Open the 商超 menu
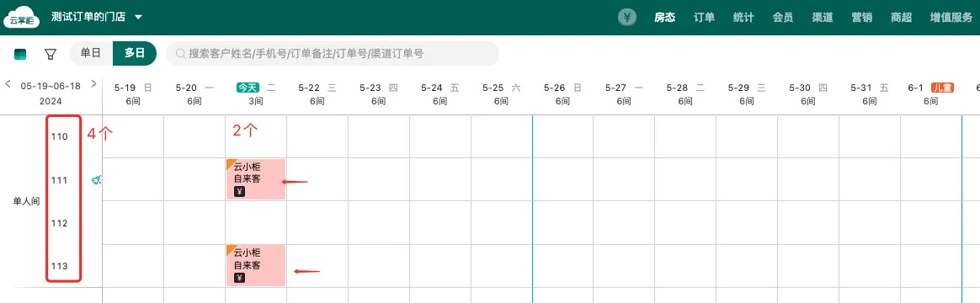This screenshot has height=303, width=980. (x=901, y=18)
